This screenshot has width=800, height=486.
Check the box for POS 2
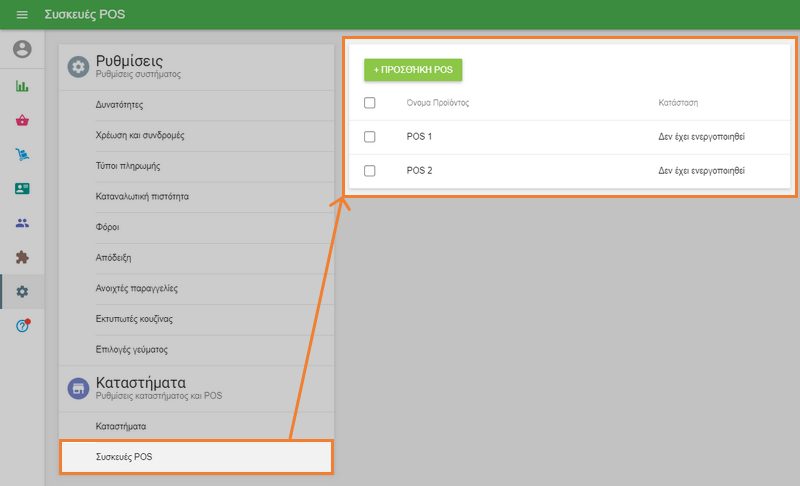click(x=369, y=171)
